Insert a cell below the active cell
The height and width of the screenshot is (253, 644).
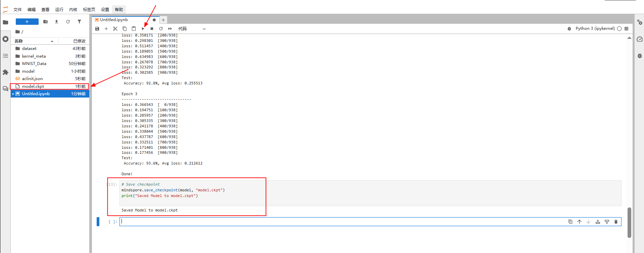607,222
